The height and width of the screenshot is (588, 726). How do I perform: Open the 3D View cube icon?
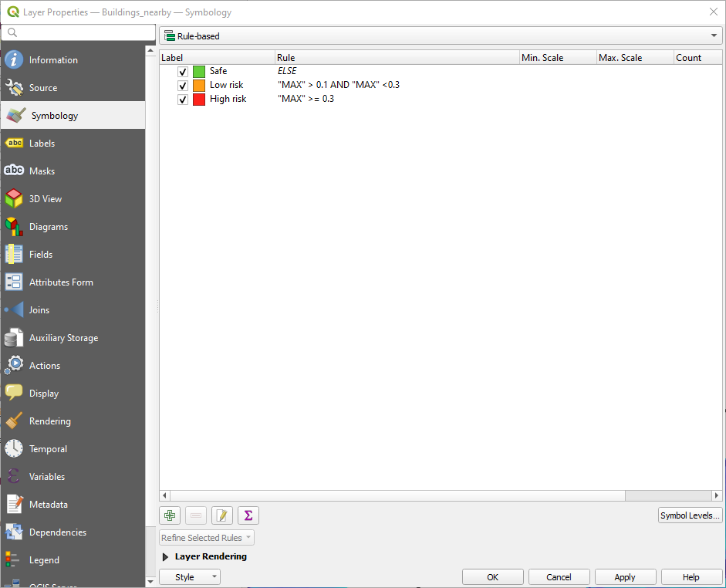(x=14, y=199)
